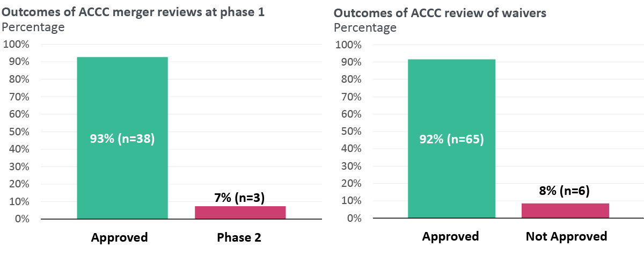
Task: Click the ACCC review of waivers title
Action: click(440, 13)
